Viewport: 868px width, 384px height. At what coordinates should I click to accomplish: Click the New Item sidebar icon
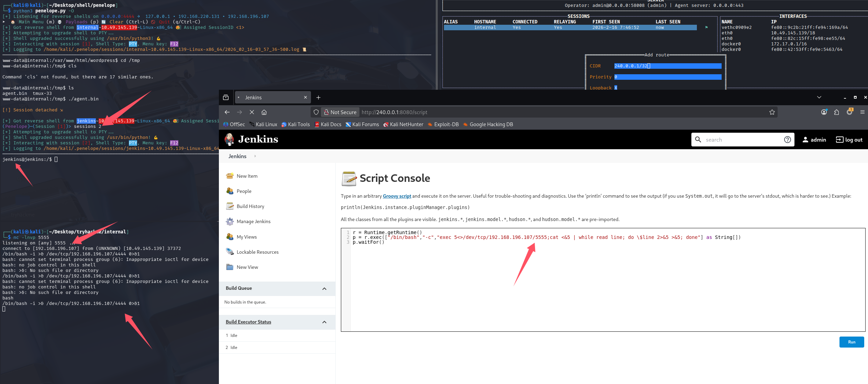(230, 176)
